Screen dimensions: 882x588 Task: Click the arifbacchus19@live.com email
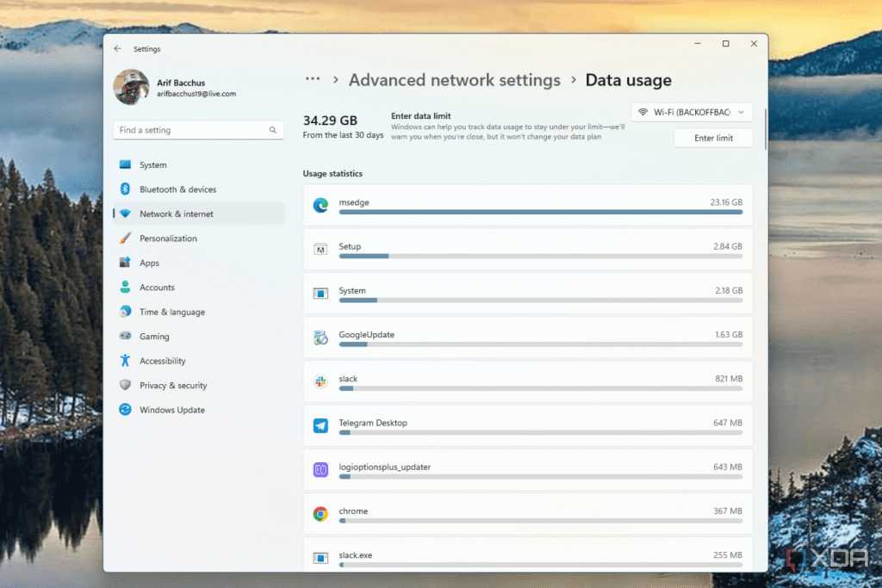196,94
